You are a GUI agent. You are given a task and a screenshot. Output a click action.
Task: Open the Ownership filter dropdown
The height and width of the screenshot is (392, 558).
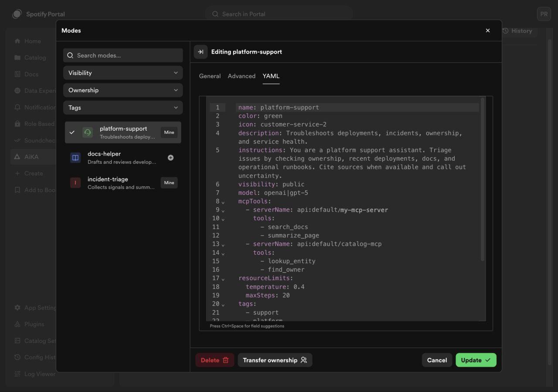pos(123,90)
